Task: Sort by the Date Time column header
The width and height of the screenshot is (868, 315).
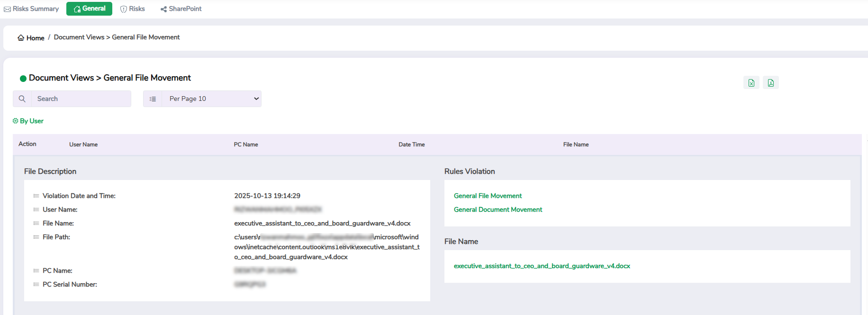Action: click(x=411, y=144)
